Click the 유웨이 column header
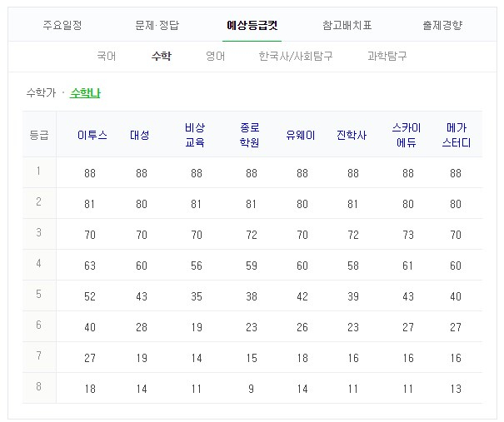Viewport: 504px width, 422px height. 300,135
